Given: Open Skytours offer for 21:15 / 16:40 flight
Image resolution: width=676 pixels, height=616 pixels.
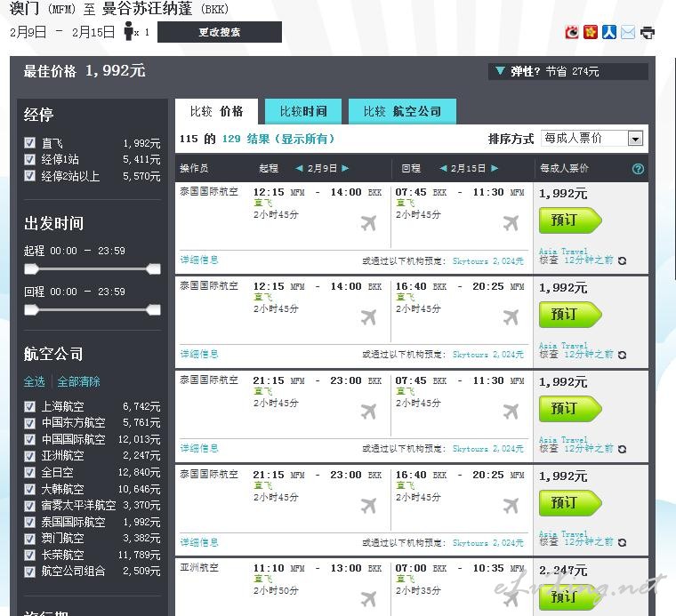Looking at the screenshot, I should pos(488,543).
